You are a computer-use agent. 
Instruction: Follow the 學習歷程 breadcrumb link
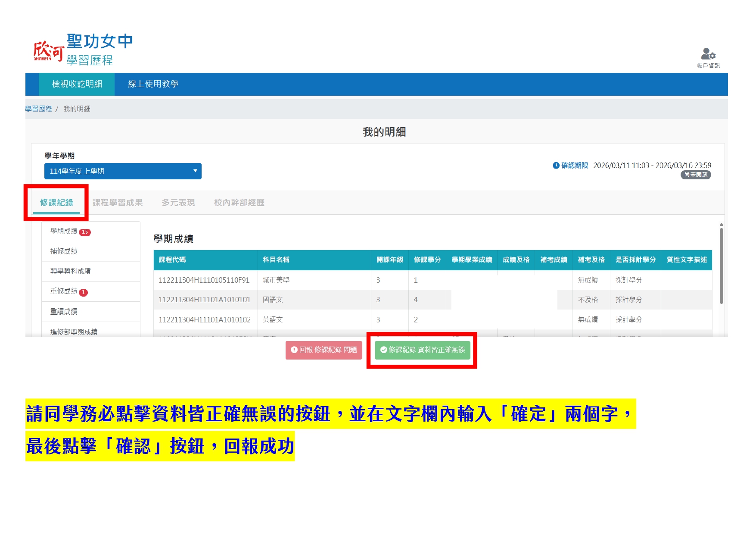coord(38,109)
